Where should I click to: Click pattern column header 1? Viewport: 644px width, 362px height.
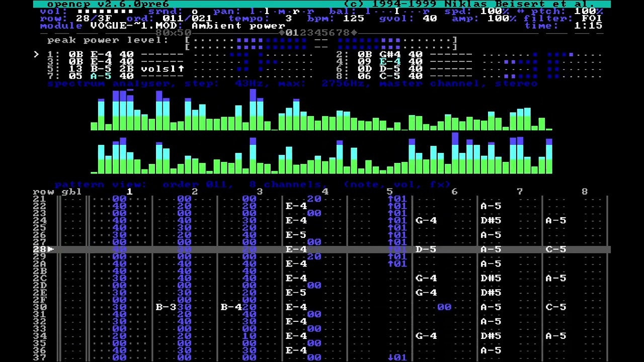pyautogui.click(x=130, y=192)
